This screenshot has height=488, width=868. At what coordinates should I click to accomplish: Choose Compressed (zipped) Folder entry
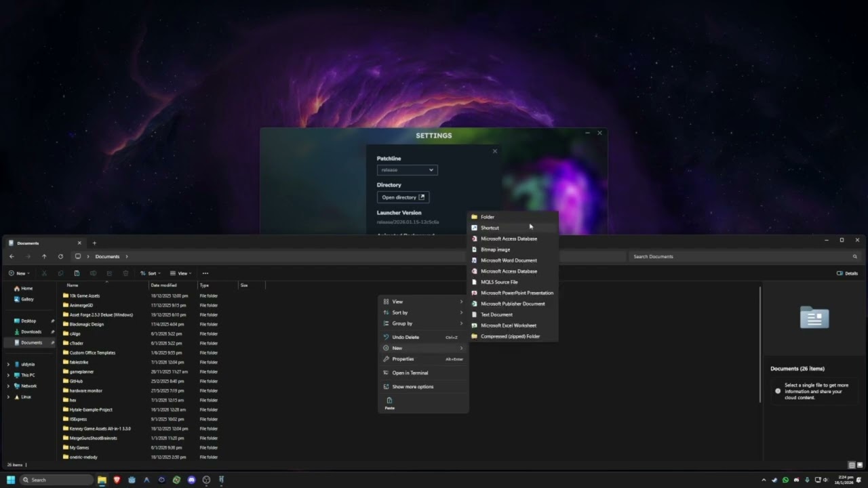pos(513,336)
